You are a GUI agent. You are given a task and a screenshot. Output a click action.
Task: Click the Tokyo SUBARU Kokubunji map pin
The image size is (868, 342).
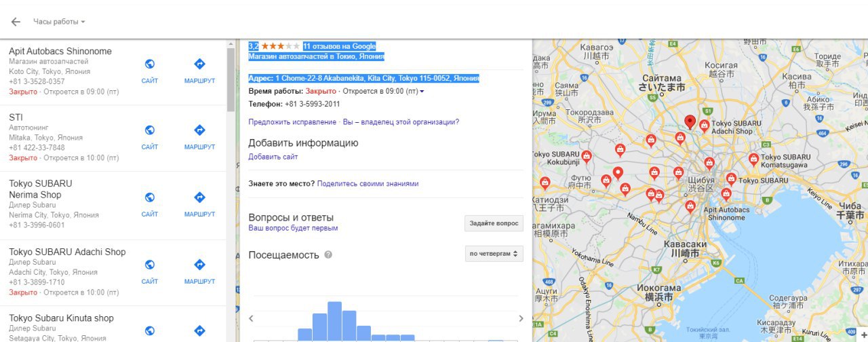[587, 156]
